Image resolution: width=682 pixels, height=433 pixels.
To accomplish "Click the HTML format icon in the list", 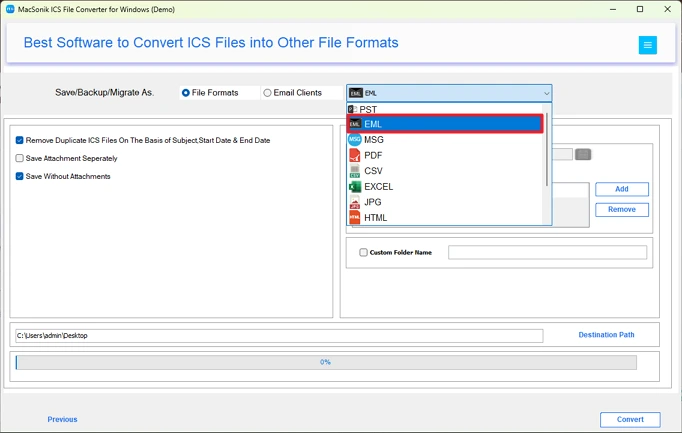I will coord(355,217).
